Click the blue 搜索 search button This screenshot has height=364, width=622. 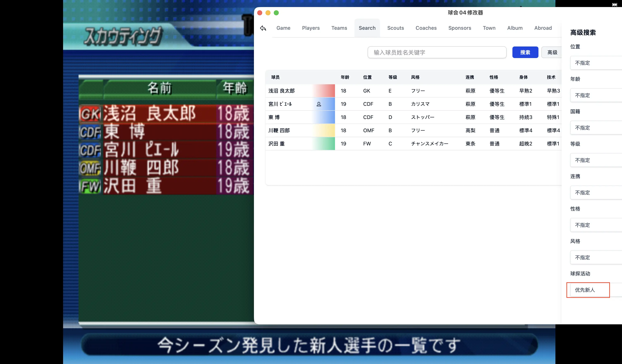(x=525, y=52)
